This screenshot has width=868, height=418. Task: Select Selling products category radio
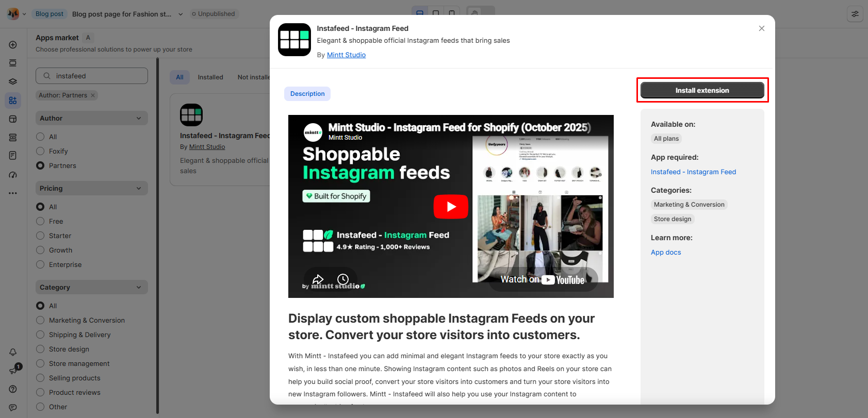[x=40, y=378]
